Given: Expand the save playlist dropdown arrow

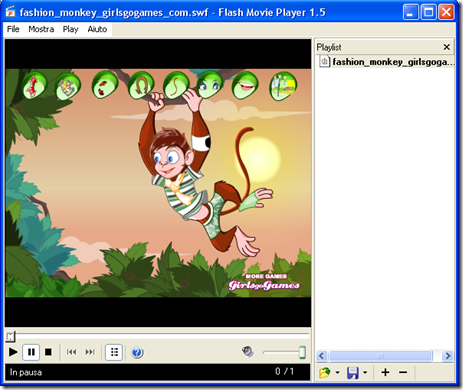Looking at the screenshot, I should click(x=365, y=372).
